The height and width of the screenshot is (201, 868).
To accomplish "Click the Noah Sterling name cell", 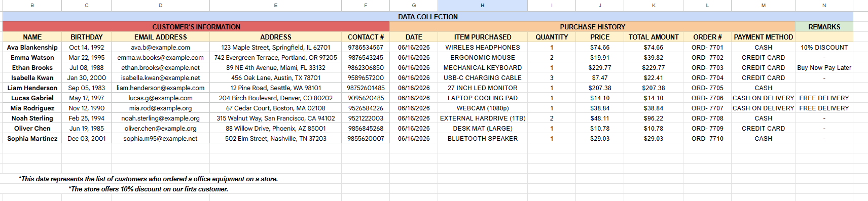I will [32, 118].
